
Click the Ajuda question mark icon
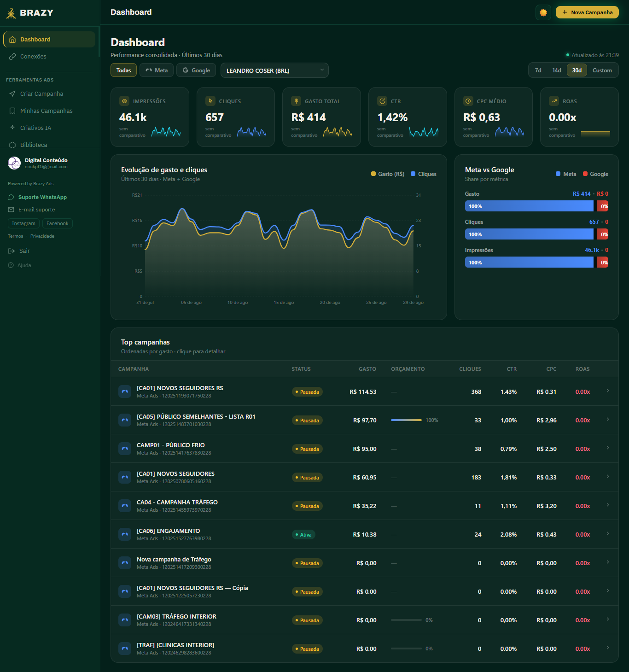pyautogui.click(x=11, y=265)
